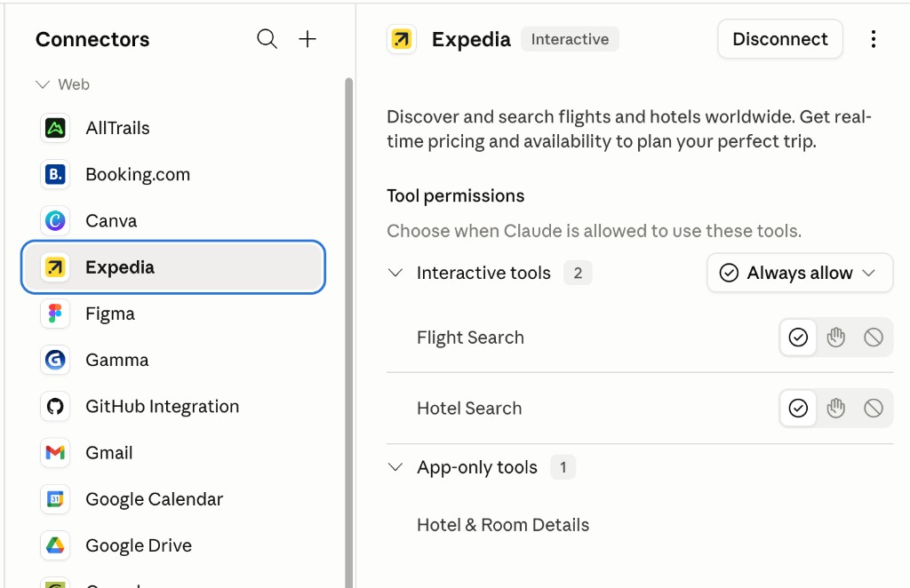The width and height of the screenshot is (910, 588).
Task: Select AllTrails in the connectors list
Action: [173, 128]
